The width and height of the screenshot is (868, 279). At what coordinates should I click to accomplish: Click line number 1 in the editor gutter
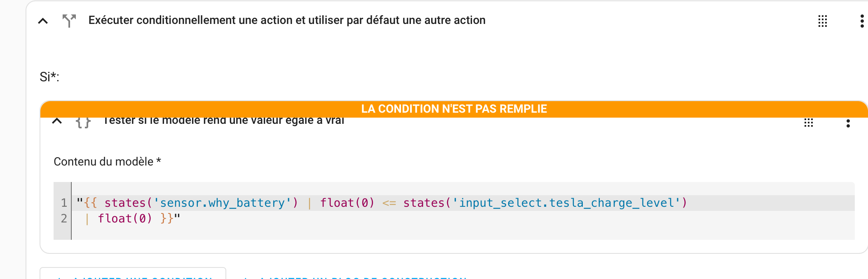64,203
